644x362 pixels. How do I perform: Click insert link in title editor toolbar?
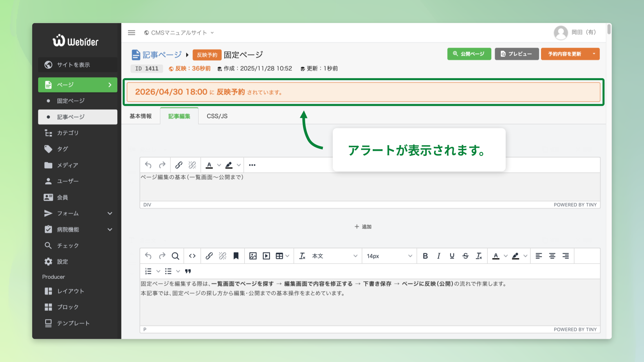point(179,165)
